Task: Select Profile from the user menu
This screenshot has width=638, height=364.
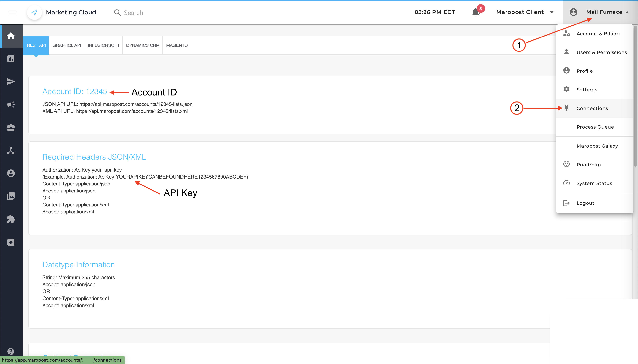Action: point(595,71)
